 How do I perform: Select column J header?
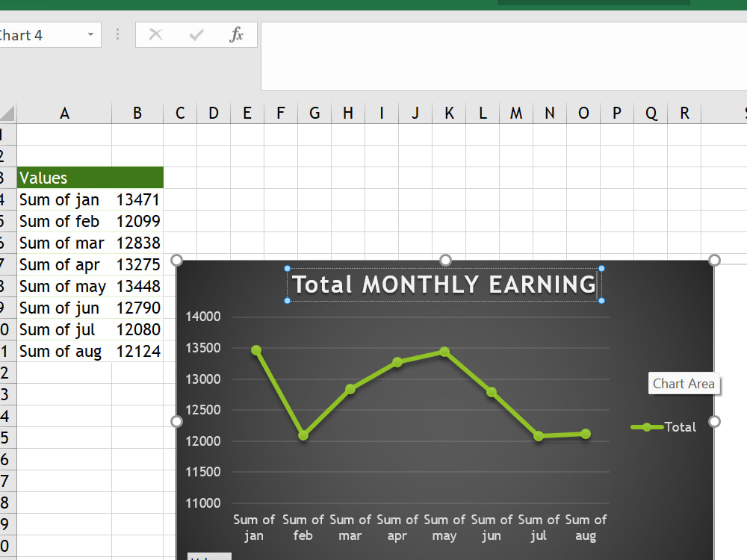coord(415,113)
